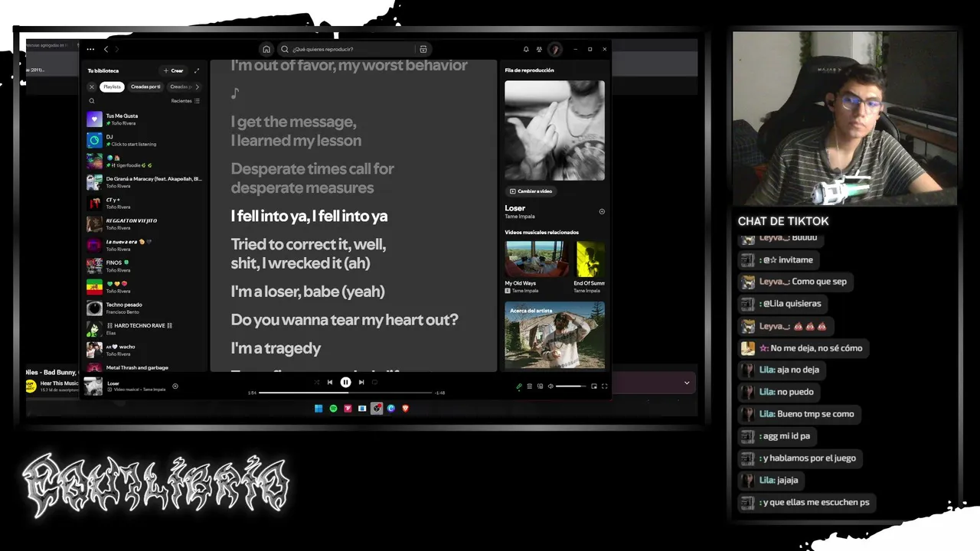Open the friends activity icon
Screen dimensions: 980x551
click(x=540, y=49)
